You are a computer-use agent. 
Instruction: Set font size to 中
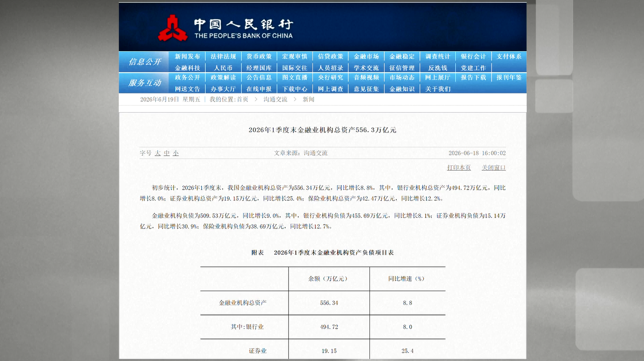(x=167, y=153)
